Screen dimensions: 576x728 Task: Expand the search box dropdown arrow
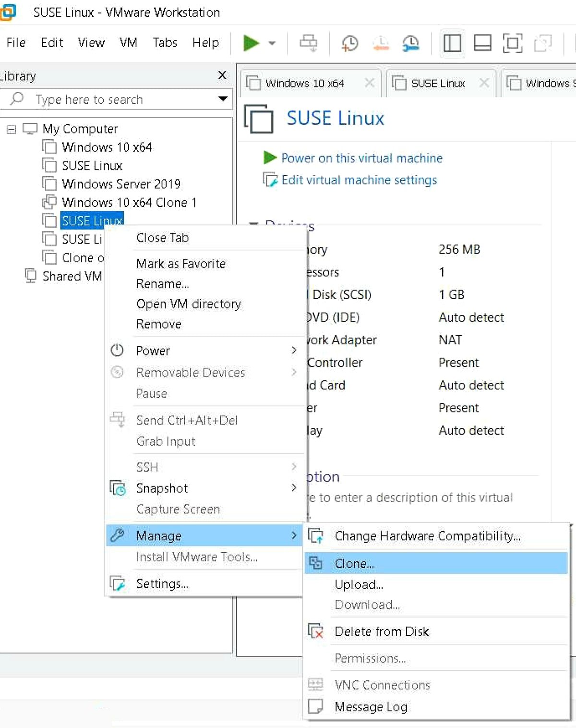point(223,99)
